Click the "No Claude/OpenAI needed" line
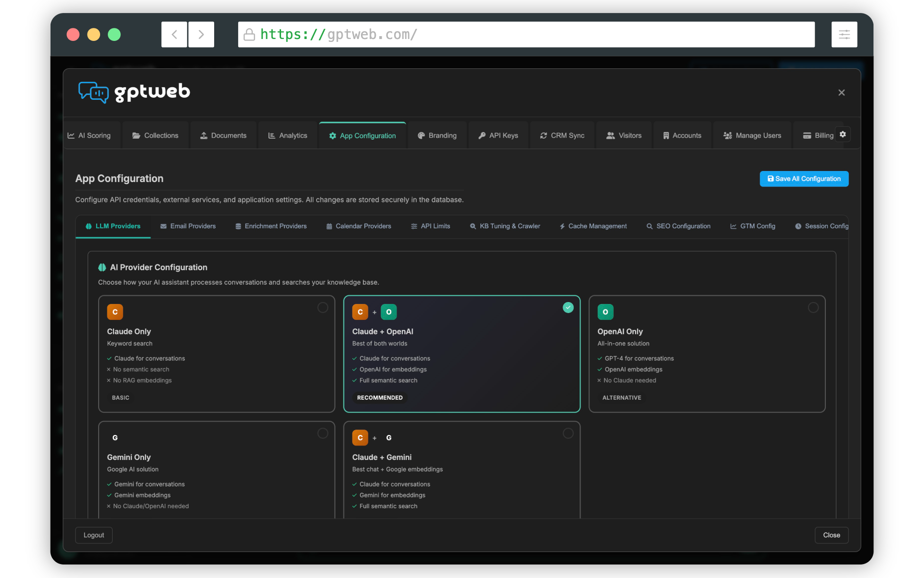Image resolution: width=924 pixels, height=578 pixels. coord(148,506)
